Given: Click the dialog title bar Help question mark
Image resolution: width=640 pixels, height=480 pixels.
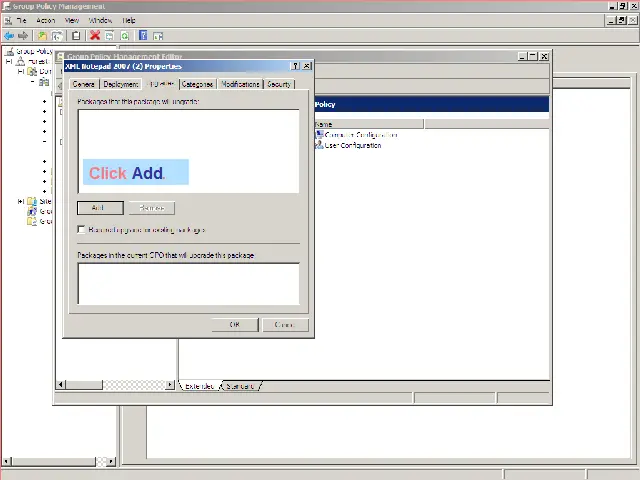Looking at the screenshot, I should pos(295,67).
